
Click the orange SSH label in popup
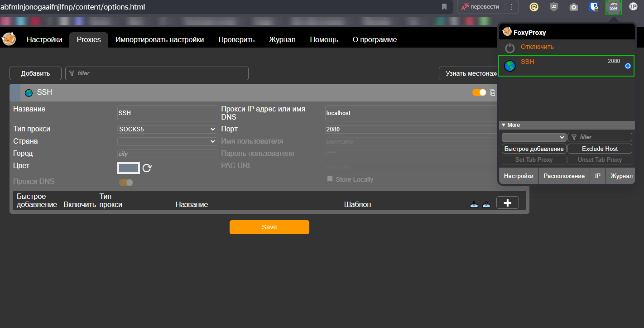tap(527, 62)
